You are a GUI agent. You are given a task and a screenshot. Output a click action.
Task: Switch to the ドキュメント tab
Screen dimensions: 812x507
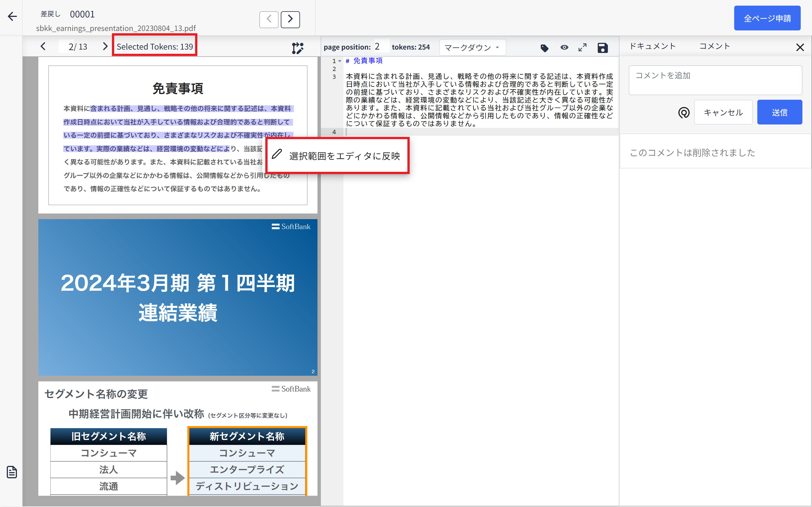(x=653, y=46)
